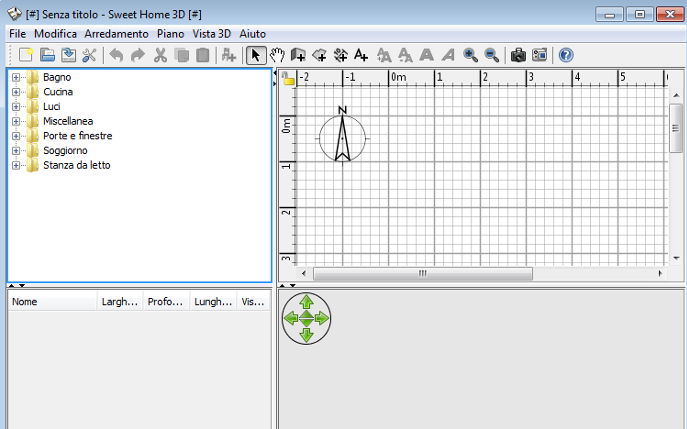Viewport: 687px width, 429px height.
Task: Toggle bold text style icon
Action: (426, 55)
